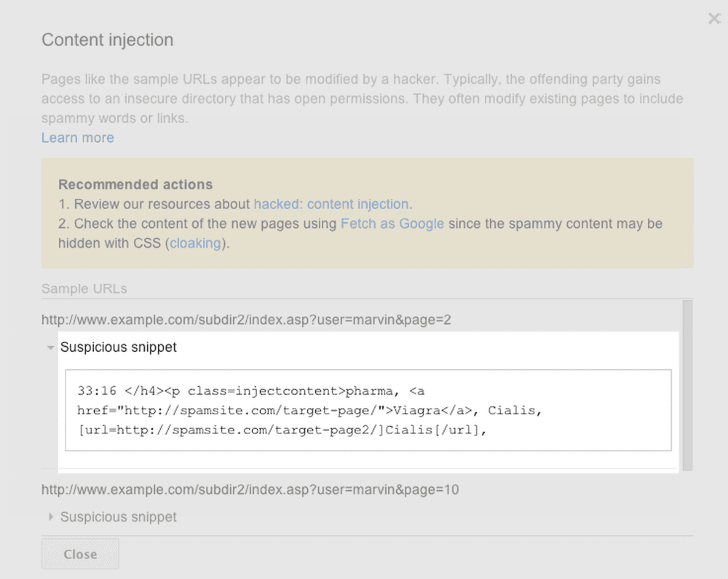Click the target-page2 URL line in snippet
The height and width of the screenshot is (579, 728).
tap(281, 430)
